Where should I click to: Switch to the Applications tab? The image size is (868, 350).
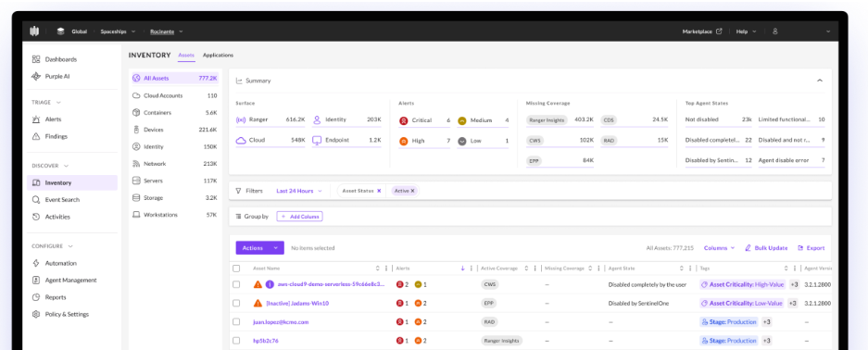218,56
